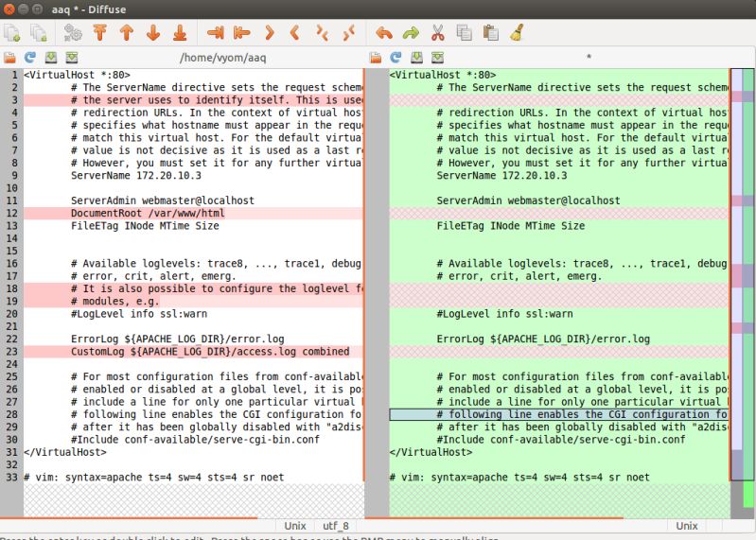Click the Unix label under right pane
Image resolution: width=756 pixels, height=540 pixels.
(x=687, y=526)
